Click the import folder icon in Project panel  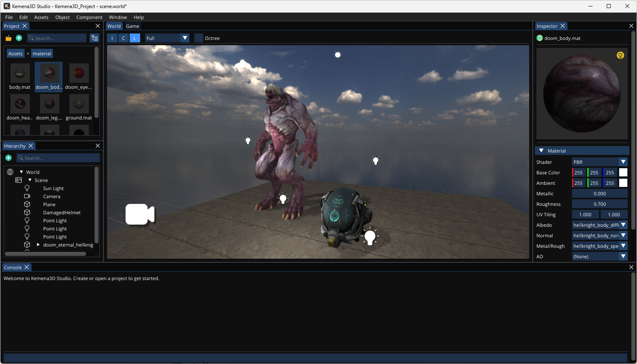coord(8,38)
